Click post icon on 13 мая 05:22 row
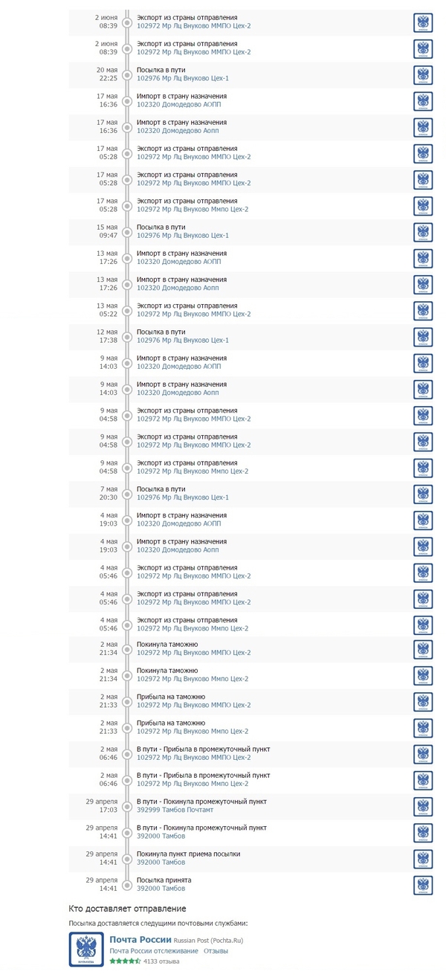The width and height of the screenshot is (446, 980). [423, 311]
